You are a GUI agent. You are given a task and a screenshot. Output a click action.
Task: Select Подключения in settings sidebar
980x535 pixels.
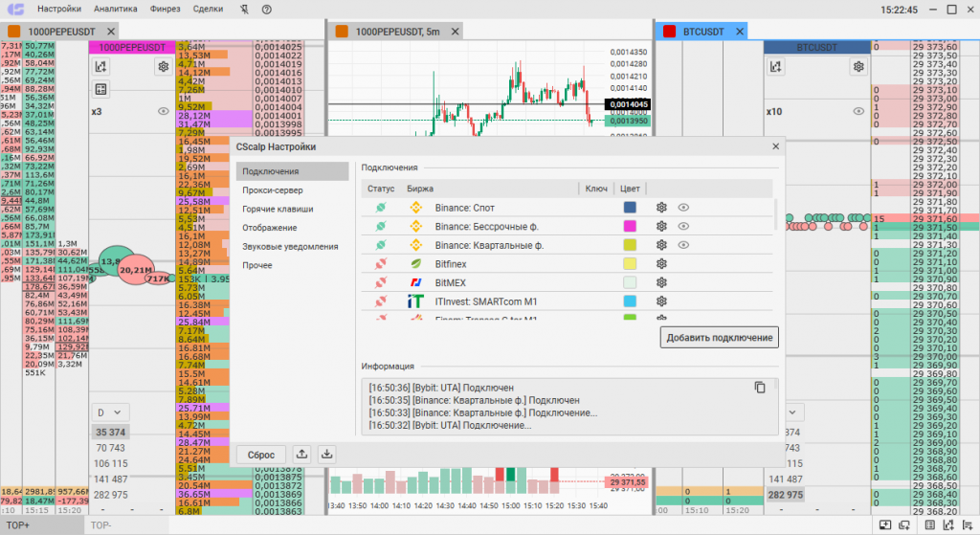point(293,171)
